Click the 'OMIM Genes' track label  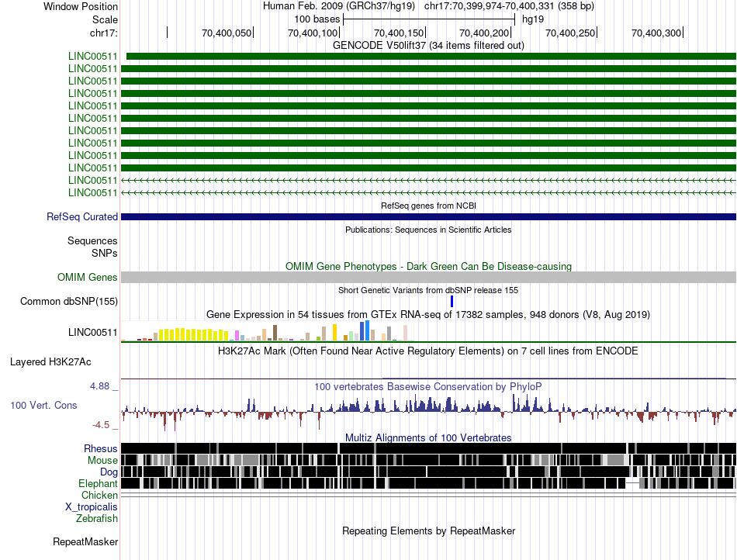pyautogui.click(x=87, y=277)
